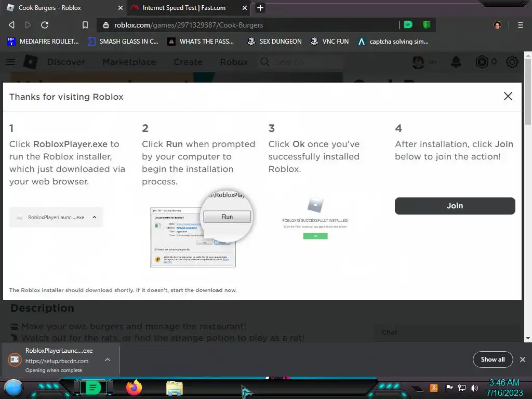
Task: Open File Explorer from the taskbar
Action: click(175, 388)
